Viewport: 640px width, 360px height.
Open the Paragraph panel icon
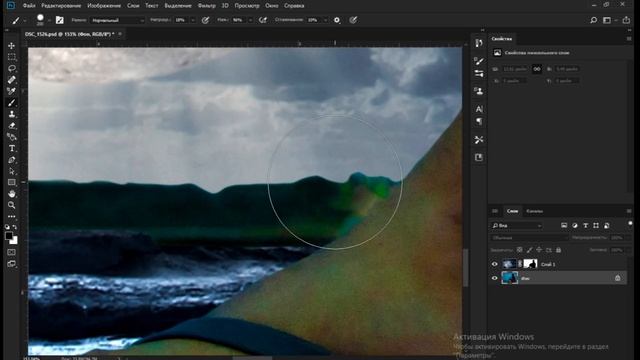(479, 122)
